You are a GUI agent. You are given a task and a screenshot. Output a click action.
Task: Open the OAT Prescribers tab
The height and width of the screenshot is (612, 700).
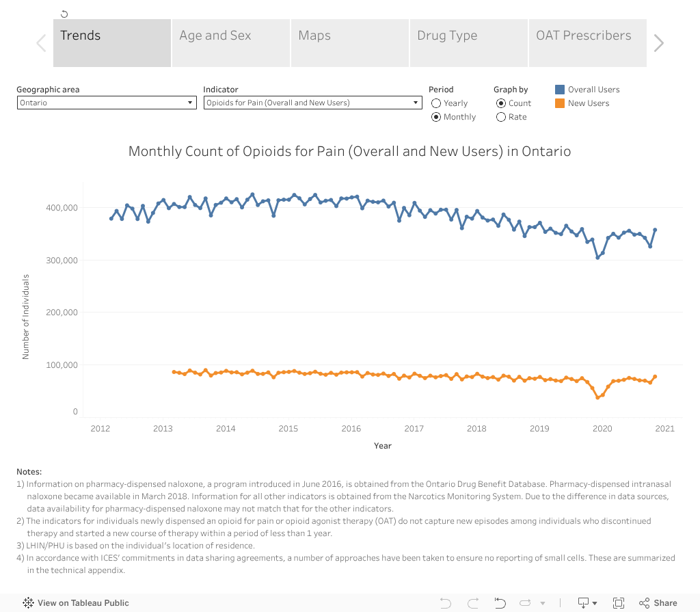click(588, 43)
